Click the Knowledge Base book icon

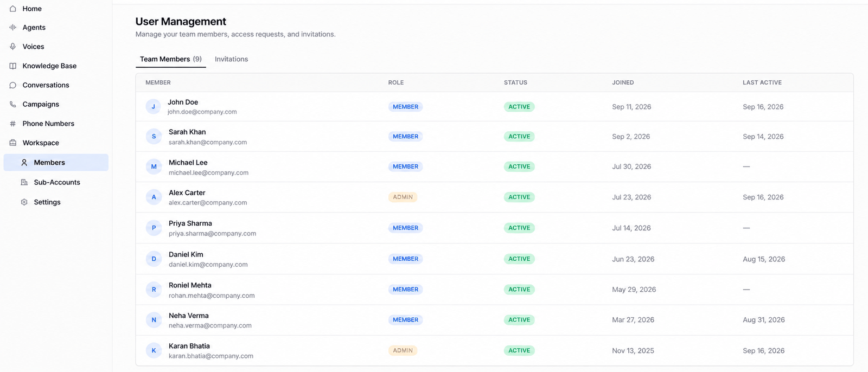pos(12,66)
